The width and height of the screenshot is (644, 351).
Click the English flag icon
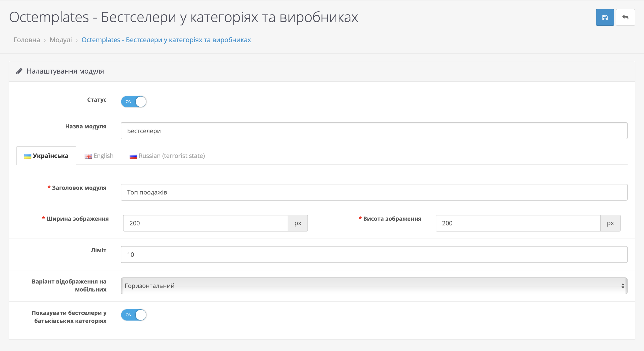(88, 156)
